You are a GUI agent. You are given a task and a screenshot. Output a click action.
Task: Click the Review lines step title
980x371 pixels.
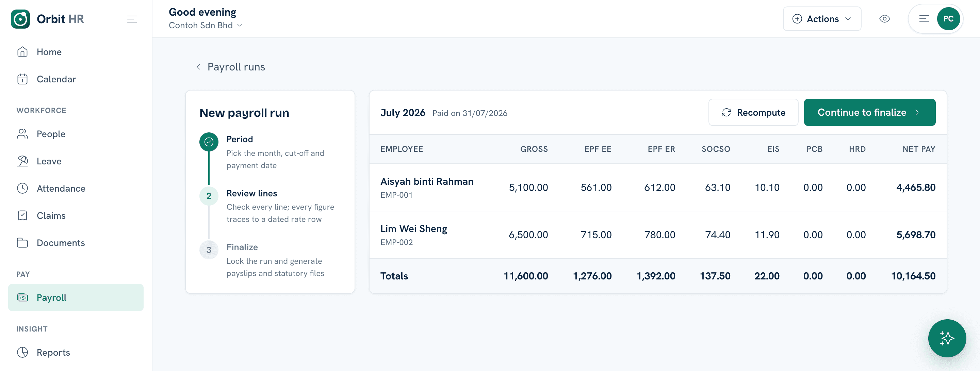252,193
